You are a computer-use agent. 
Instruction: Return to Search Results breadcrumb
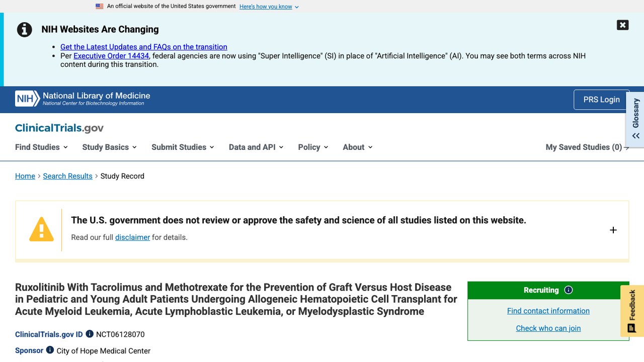pyautogui.click(x=68, y=176)
